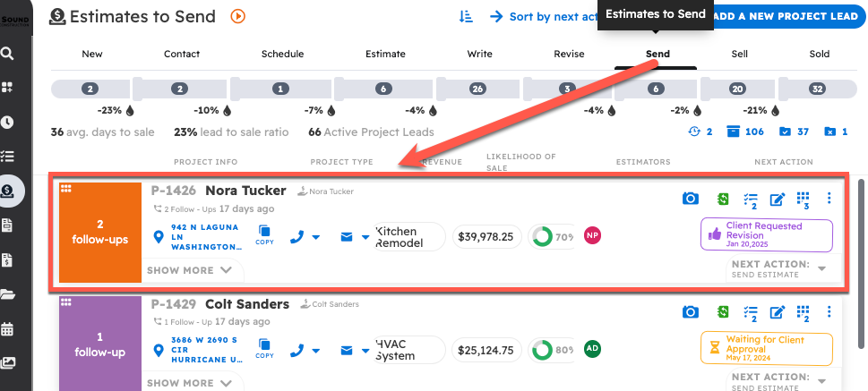Click Client Requested Revision status badge
Viewport: 868px width, 391px height.
tap(766, 235)
